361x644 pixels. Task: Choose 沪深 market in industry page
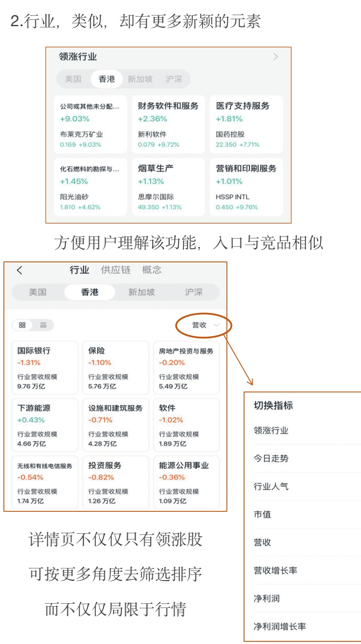(193, 292)
